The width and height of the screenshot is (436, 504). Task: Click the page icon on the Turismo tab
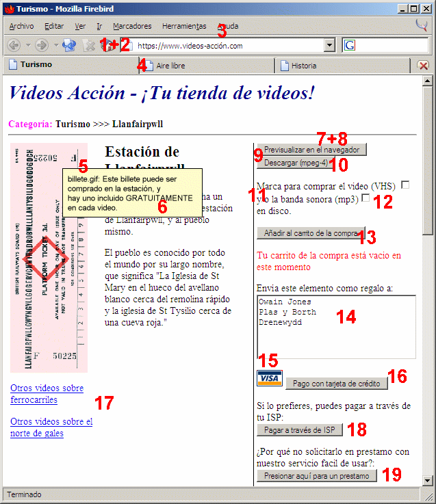tap(13, 64)
